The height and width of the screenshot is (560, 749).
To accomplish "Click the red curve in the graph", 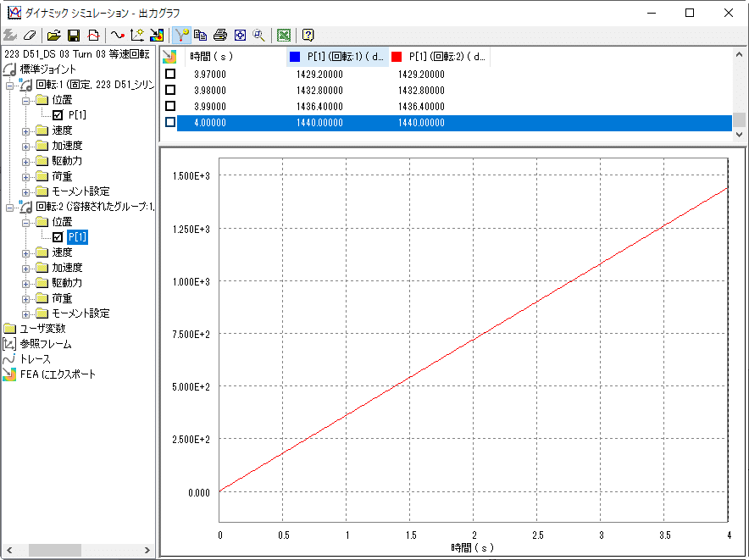I will pyautogui.click(x=474, y=339).
